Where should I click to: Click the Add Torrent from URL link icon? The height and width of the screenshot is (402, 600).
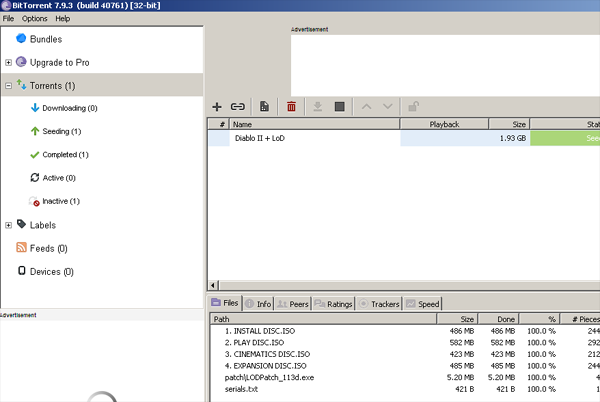[x=237, y=107]
